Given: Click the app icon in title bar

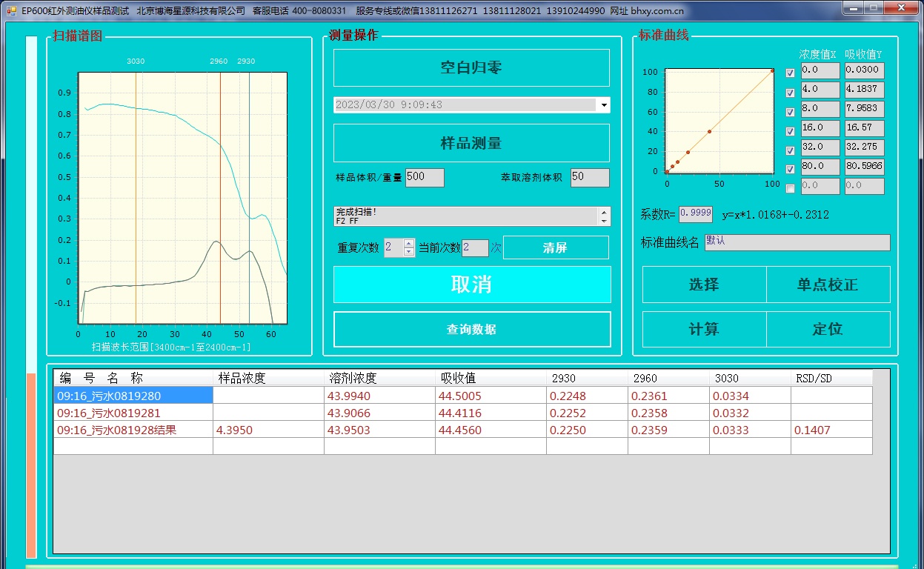Looking at the screenshot, I should tap(11, 11).
